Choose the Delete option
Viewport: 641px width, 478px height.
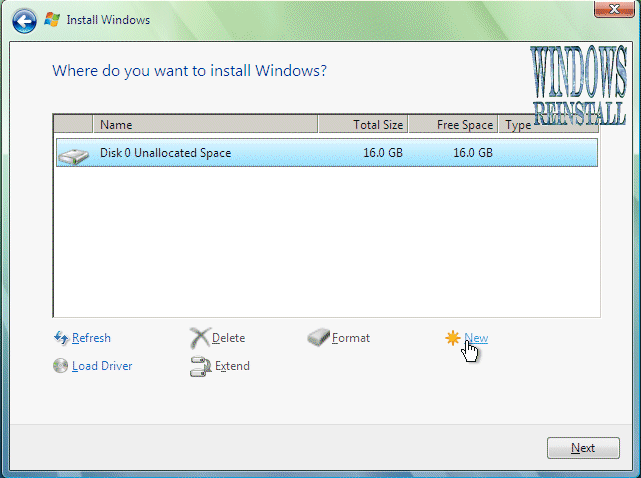click(x=229, y=338)
